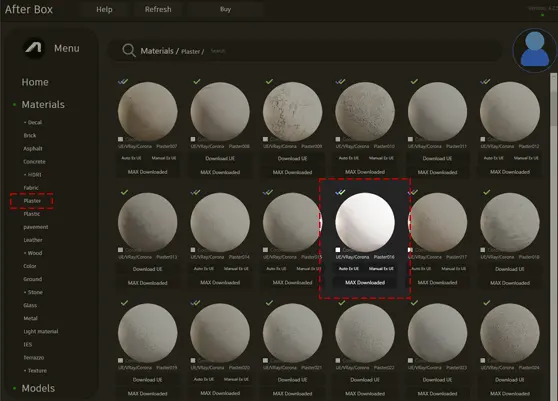Tick the checkbox under Plaster019 sphere

point(121,360)
